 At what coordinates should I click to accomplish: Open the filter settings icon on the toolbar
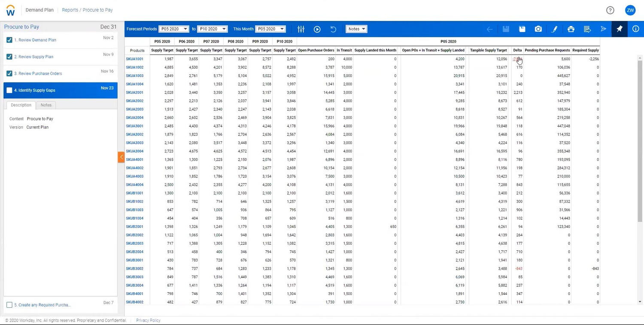tap(301, 29)
